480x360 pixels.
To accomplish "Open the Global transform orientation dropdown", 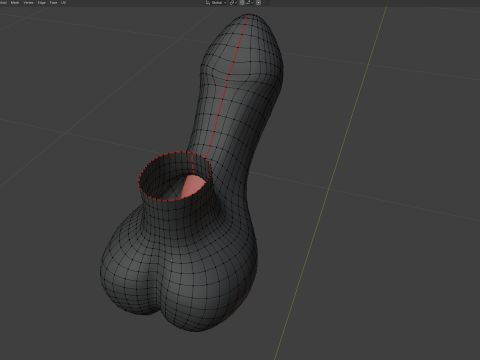I will 216,2.
